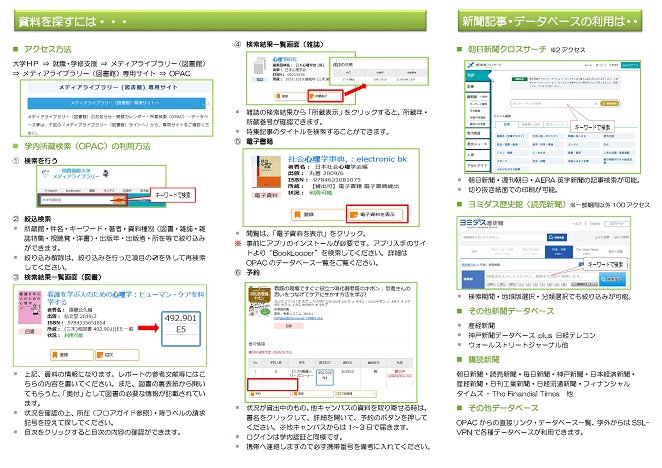Select The Japan News tab in ヨミダス

click(587, 251)
